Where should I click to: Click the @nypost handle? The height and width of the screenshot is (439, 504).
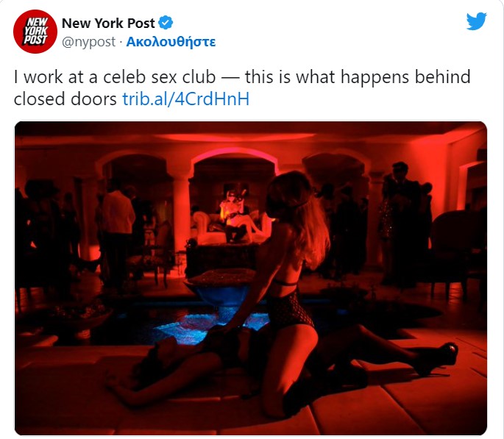pos(88,42)
